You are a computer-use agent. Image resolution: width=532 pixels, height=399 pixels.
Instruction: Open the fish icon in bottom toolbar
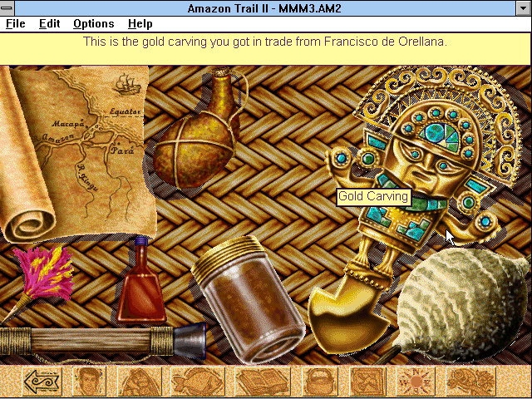(198, 382)
